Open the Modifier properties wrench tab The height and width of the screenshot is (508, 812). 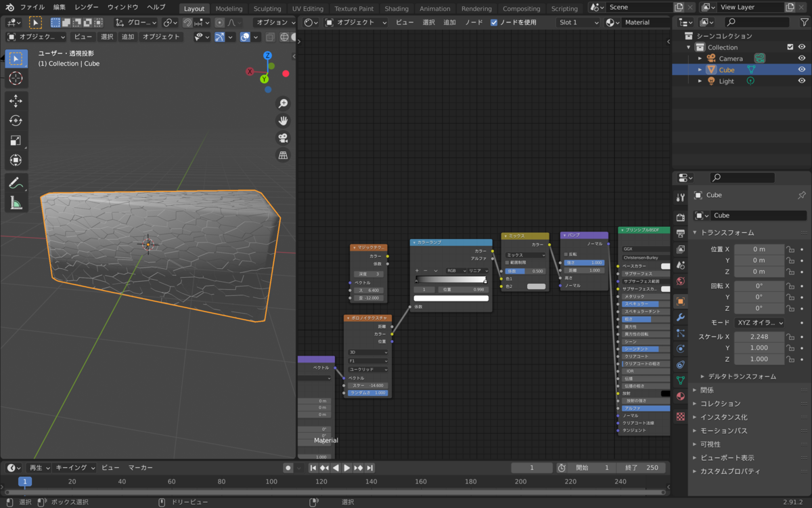[x=681, y=317]
